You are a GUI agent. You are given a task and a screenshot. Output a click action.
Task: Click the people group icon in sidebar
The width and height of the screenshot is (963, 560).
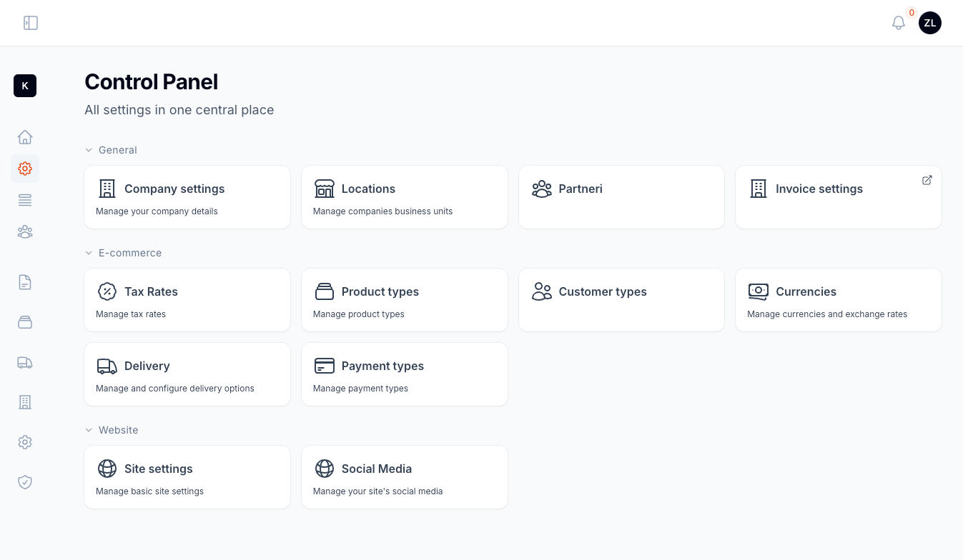pos(25,231)
